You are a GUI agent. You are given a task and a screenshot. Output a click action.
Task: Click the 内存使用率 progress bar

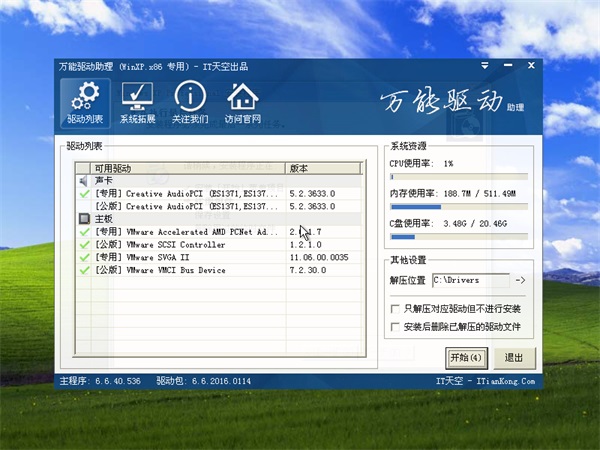[462, 208]
